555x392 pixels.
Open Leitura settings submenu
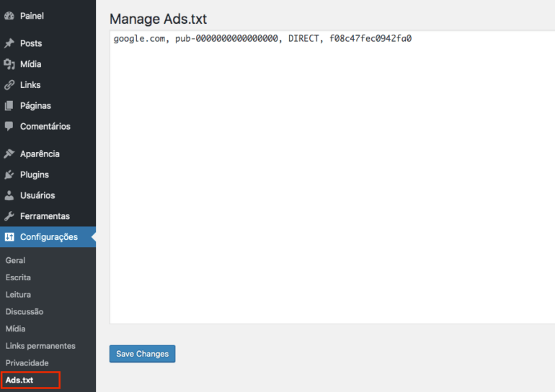(18, 294)
